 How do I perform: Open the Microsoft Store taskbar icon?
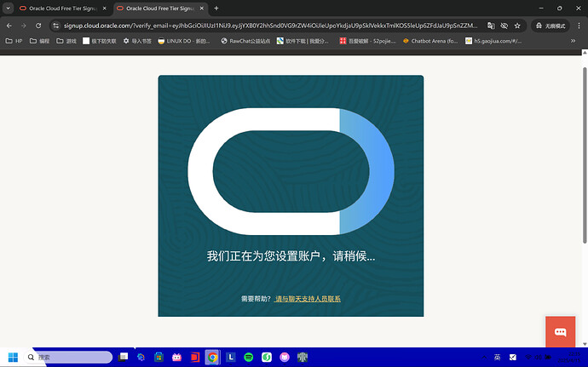coord(159,358)
